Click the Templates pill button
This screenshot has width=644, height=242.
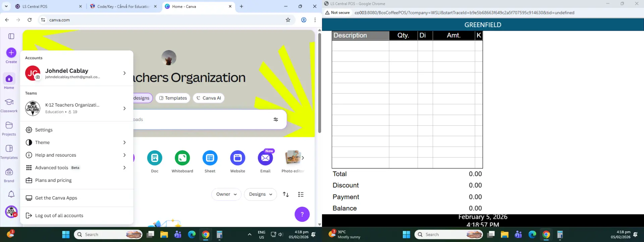(173, 98)
